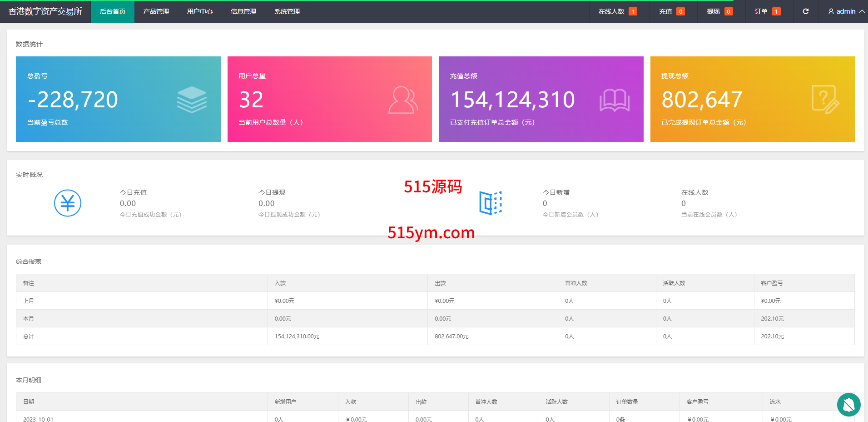The height and width of the screenshot is (422, 868).
Task: Open the 充值 notifications link
Action: click(x=671, y=11)
